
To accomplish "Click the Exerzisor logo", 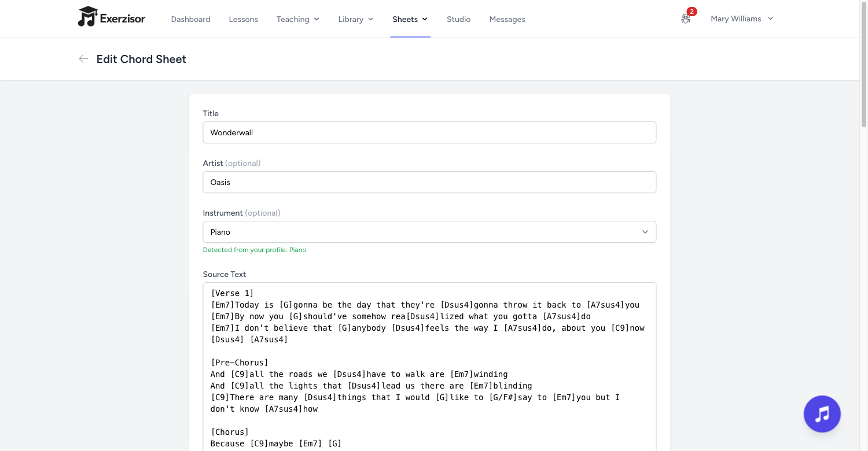I will point(112,17).
